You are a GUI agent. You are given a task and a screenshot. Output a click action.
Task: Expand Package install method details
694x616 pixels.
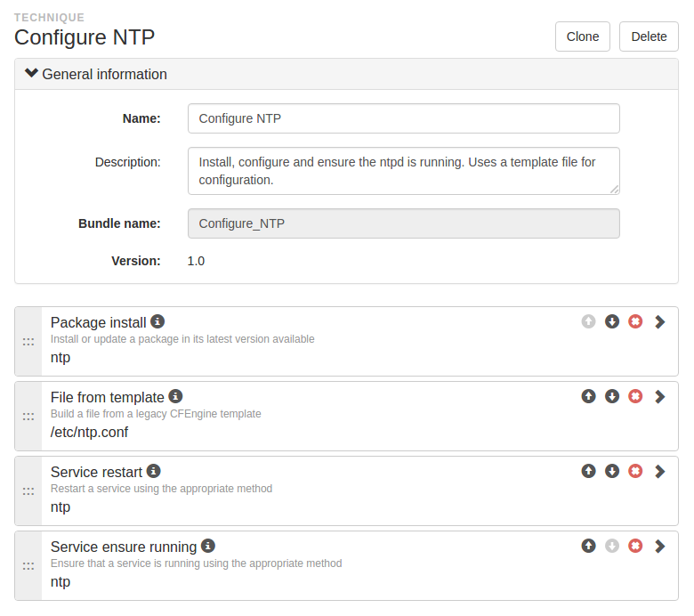[x=660, y=322]
